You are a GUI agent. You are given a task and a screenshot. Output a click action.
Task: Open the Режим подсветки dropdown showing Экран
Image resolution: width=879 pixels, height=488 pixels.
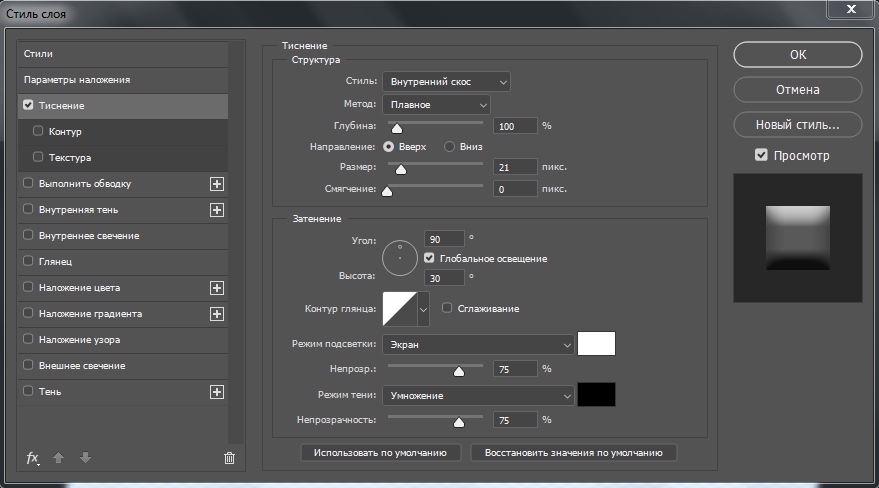point(478,345)
